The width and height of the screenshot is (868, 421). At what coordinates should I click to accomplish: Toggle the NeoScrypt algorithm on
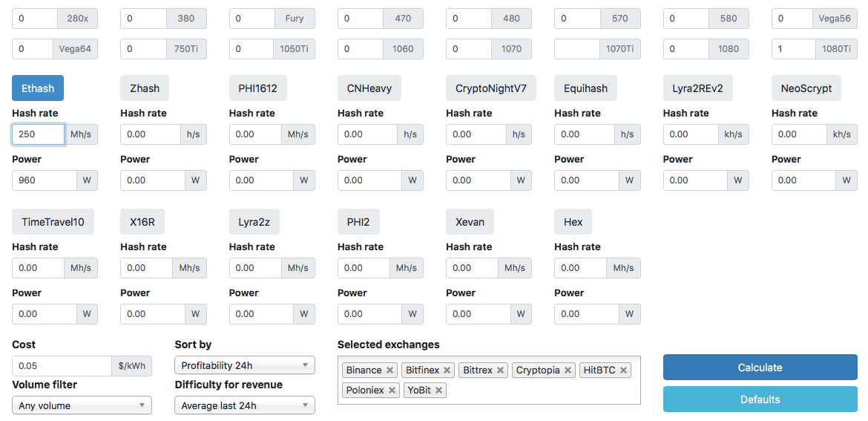[806, 88]
